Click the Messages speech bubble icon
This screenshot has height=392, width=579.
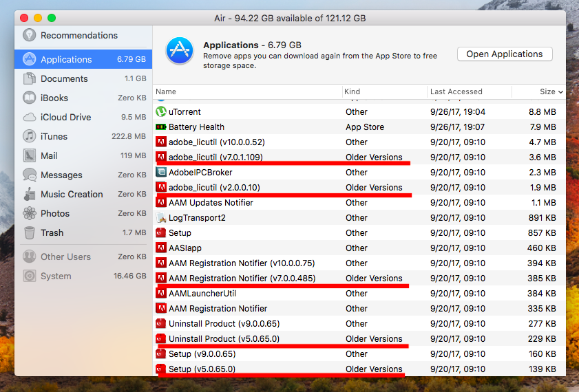[29, 175]
